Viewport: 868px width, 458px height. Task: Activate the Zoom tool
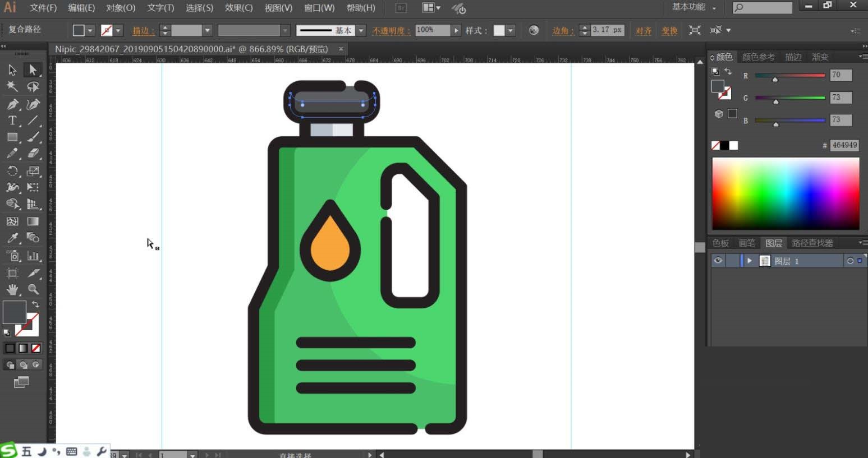click(33, 289)
